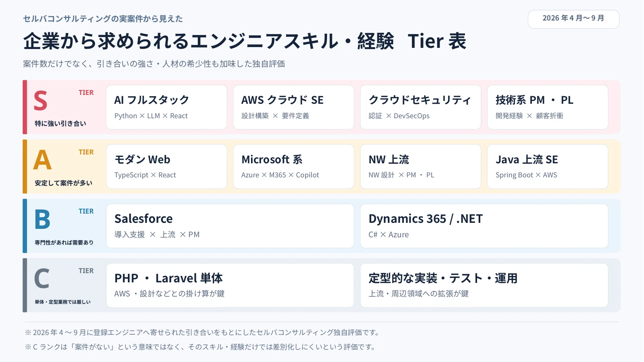Viewport: 644px width, 362px height.
Task: Click the large blue B tier letter
Action: pyautogui.click(x=42, y=220)
